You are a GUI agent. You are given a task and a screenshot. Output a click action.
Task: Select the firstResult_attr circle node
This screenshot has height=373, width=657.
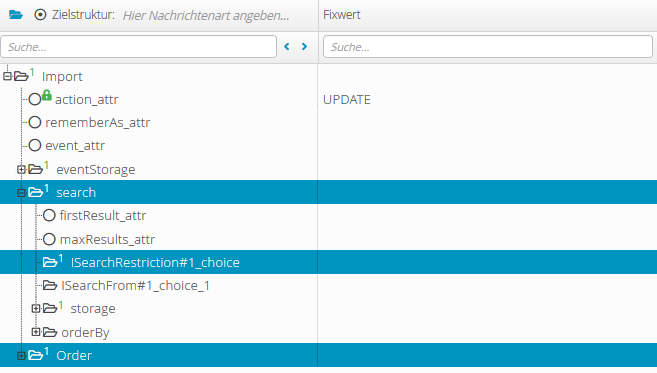click(49, 215)
